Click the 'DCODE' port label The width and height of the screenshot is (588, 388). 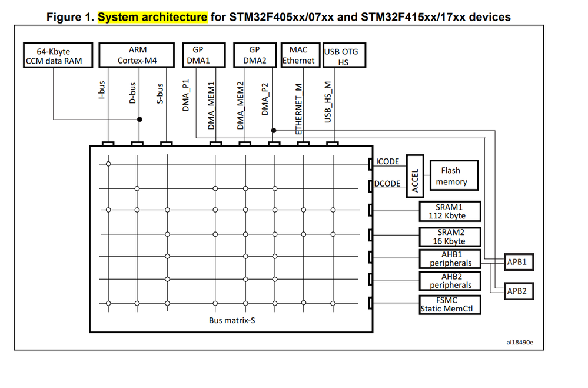(x=387, y=184)
